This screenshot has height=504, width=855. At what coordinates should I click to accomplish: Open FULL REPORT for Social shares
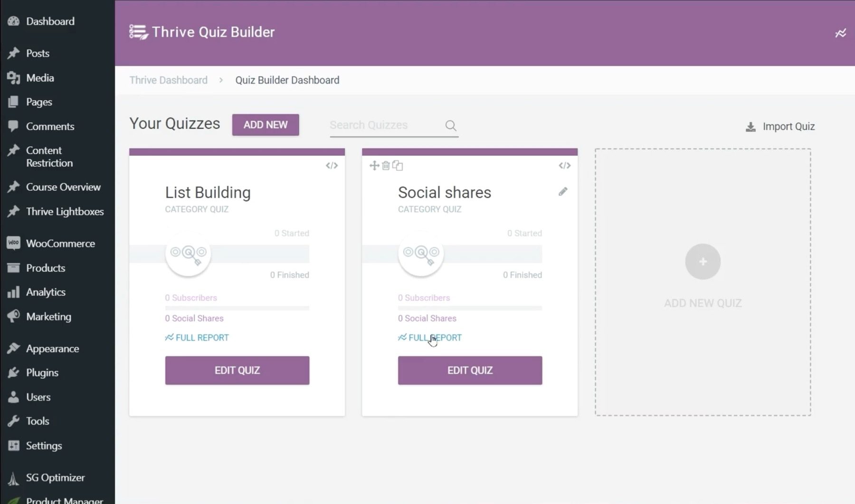coord(435,337)
